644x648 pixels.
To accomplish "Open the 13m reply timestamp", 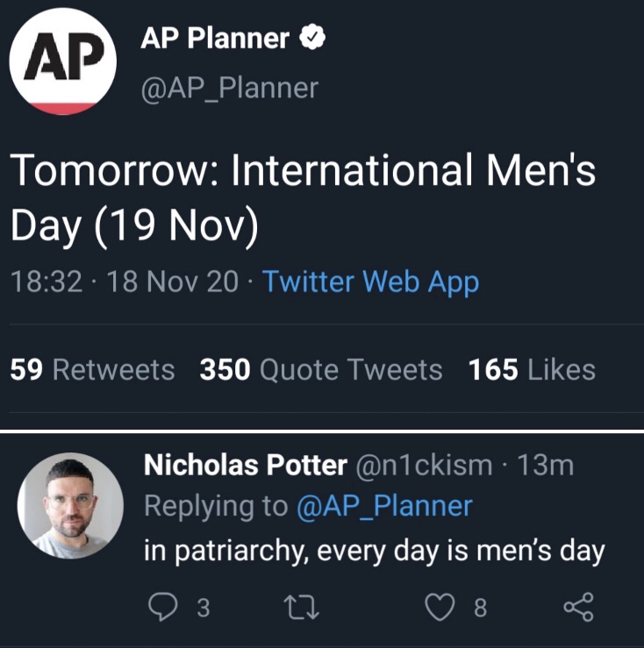I will 546,465.
